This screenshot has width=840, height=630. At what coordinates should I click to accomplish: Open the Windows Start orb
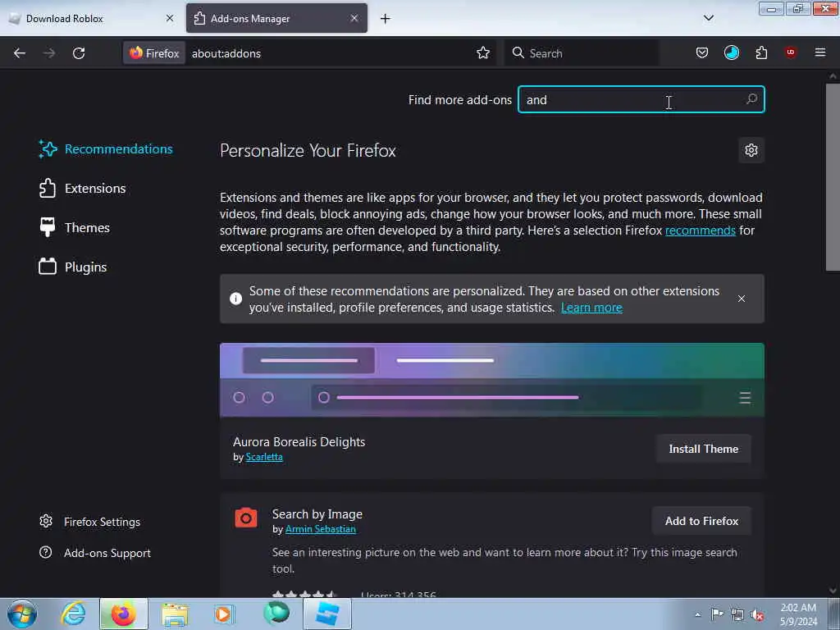pyautogui.click(x=22, y=614)
